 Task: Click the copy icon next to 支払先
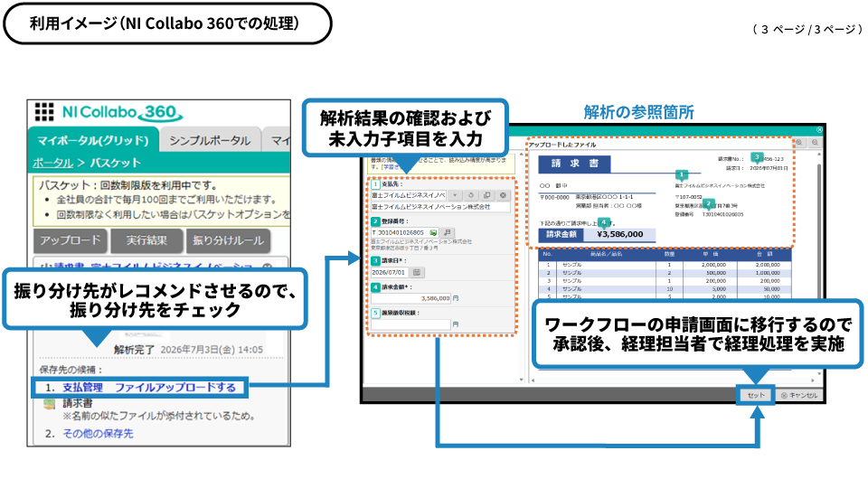[x=486, y=195]
